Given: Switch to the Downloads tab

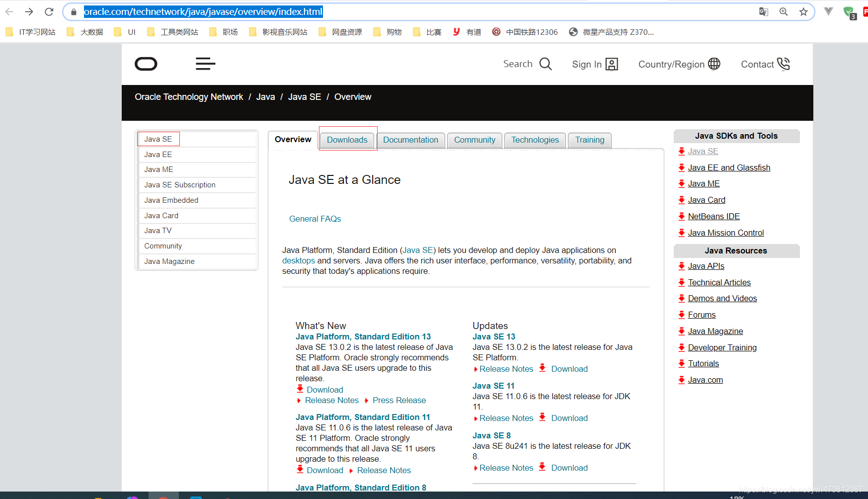Looking at the screenshot, I should click(x=347, y=140).
